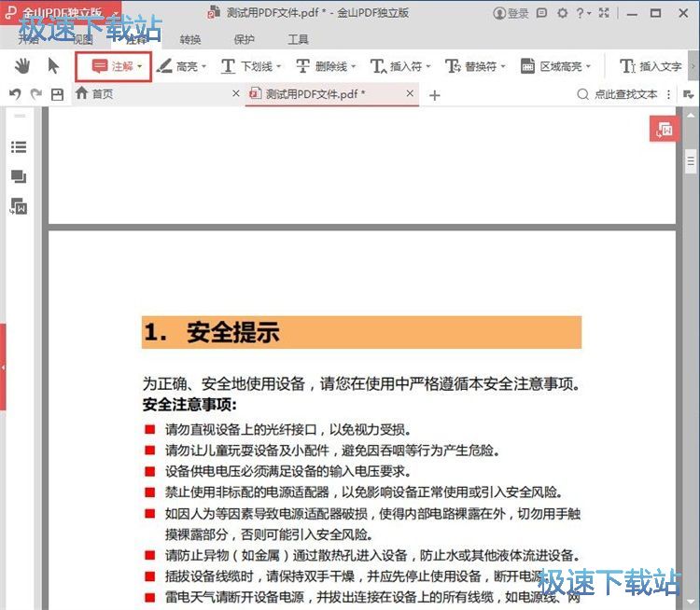Open the 删除线 dropdown arrow
The height and width of the screenshot is (610, 700).
coord(354,66)
